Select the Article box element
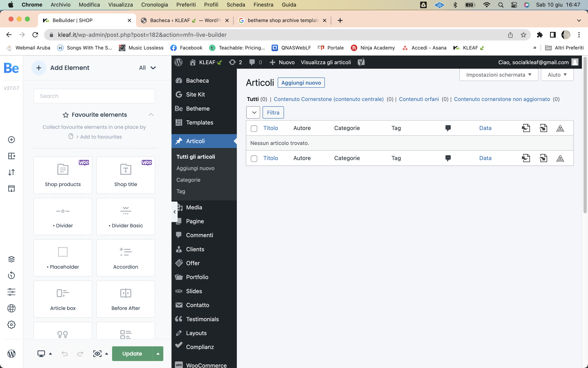The height and width of the screenshot is (368, 588). tap(63, 299)
